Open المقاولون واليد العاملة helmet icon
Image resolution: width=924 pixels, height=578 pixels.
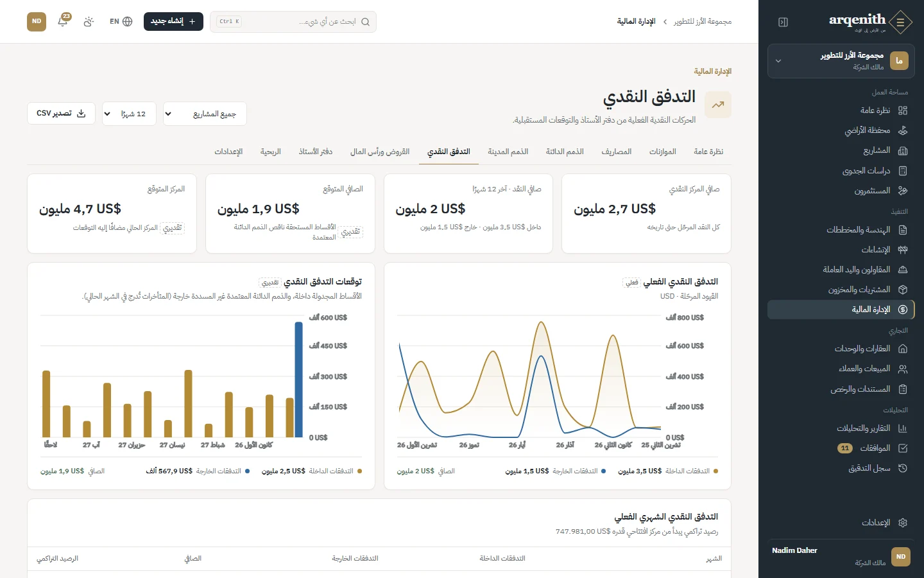[903, 270]
